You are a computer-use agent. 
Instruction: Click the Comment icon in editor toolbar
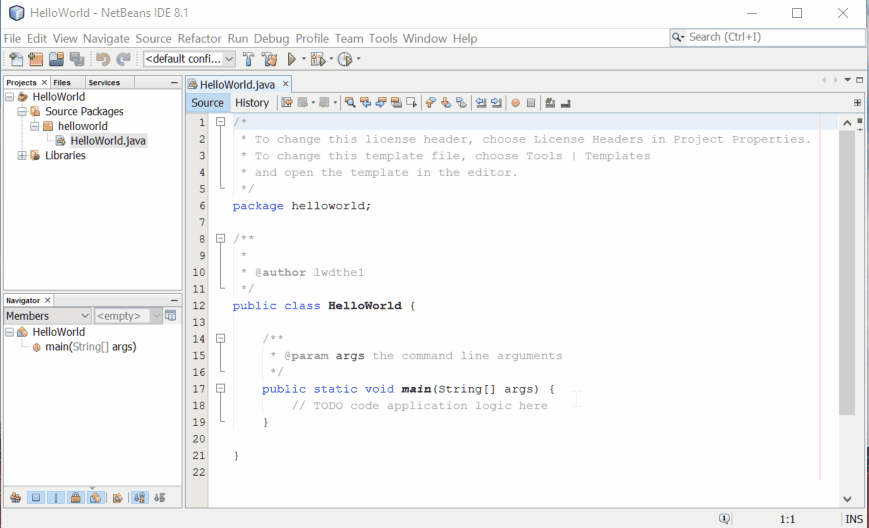pyautogui.click(x=550, y=102)
